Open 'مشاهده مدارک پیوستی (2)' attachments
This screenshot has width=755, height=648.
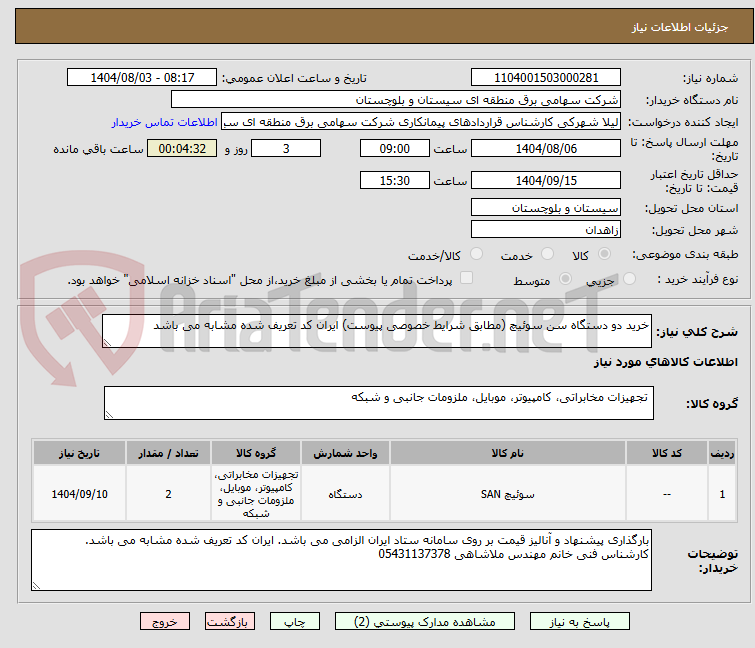pyautogui.click(x=425, y=622)
